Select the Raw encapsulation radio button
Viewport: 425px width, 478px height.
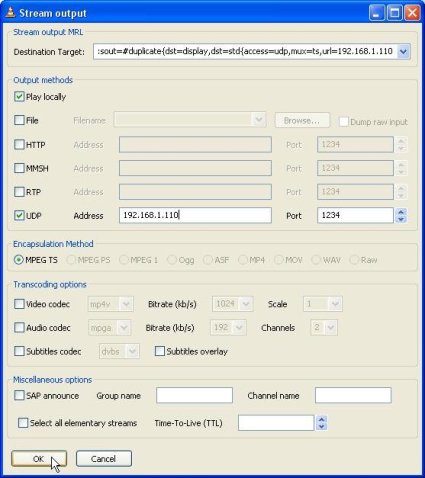[354, 260]
